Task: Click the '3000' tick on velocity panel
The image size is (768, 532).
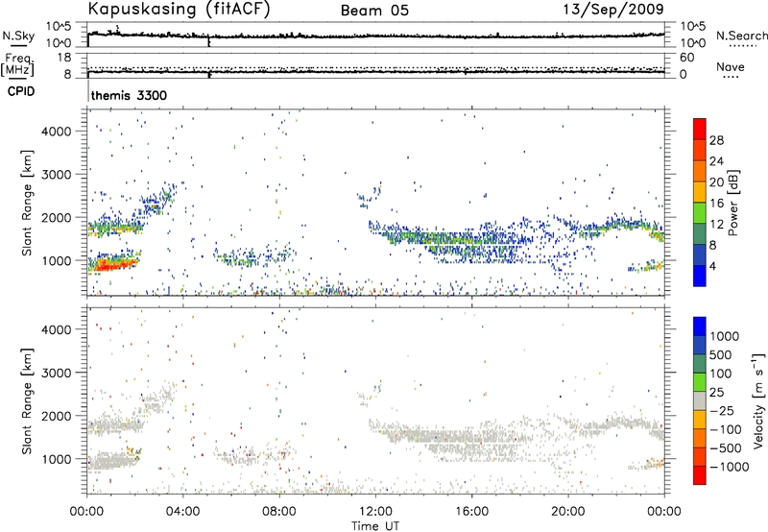Action: 57,373
